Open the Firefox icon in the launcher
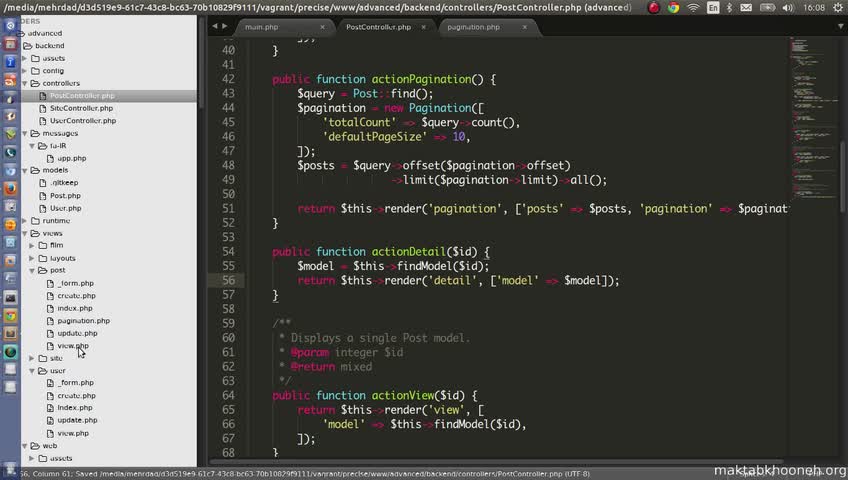Viewport: 848px width, 480px height. point(10,189)
